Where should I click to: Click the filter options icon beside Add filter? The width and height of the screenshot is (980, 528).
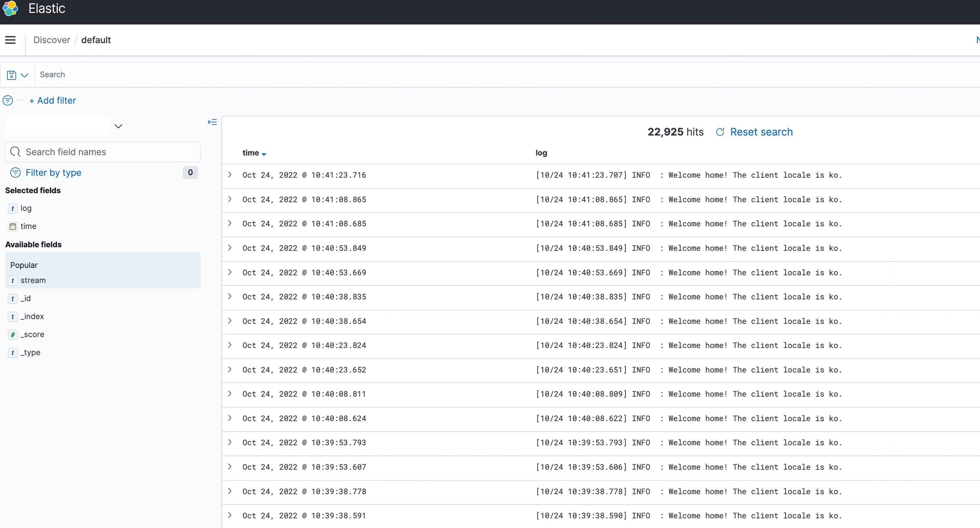(8, 101)
